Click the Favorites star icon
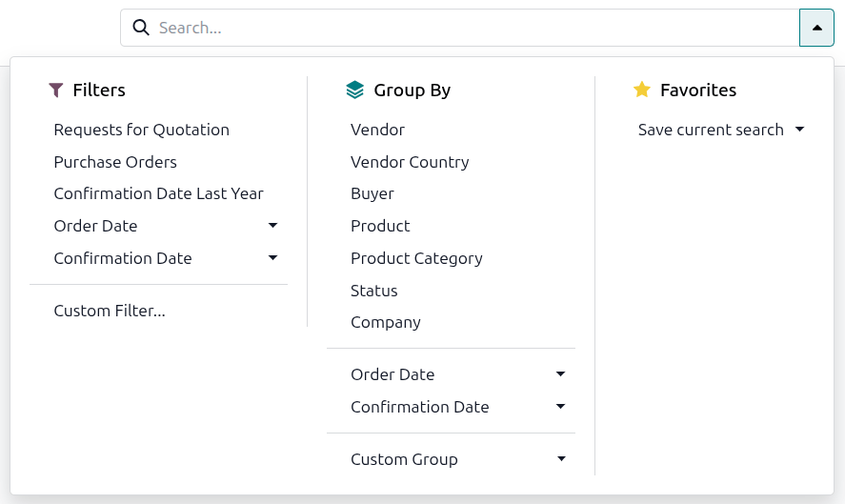This screenshot has width=845, height=504. pos(642,90)
